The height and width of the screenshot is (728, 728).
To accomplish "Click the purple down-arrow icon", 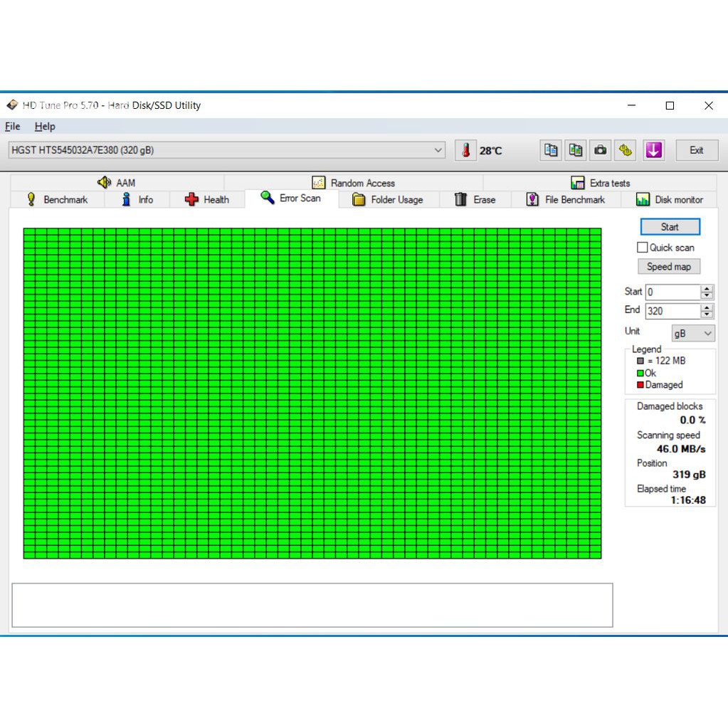I will (653, 150).
